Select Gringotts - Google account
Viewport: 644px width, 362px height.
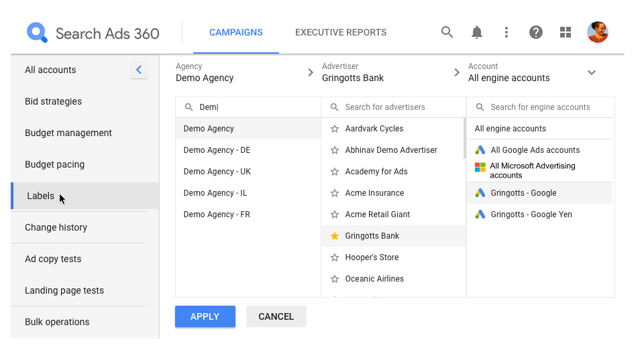(x=539, y=193)
